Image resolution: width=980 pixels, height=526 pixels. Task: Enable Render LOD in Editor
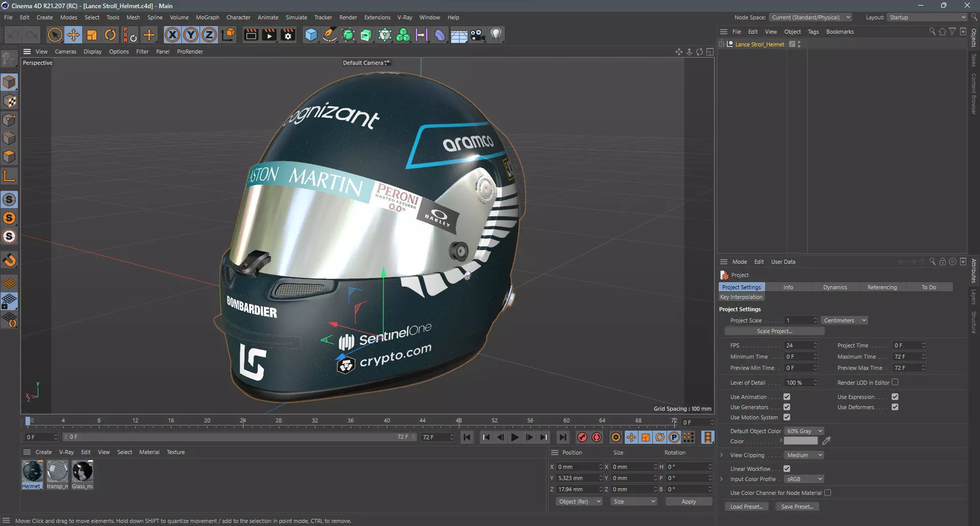895,382
